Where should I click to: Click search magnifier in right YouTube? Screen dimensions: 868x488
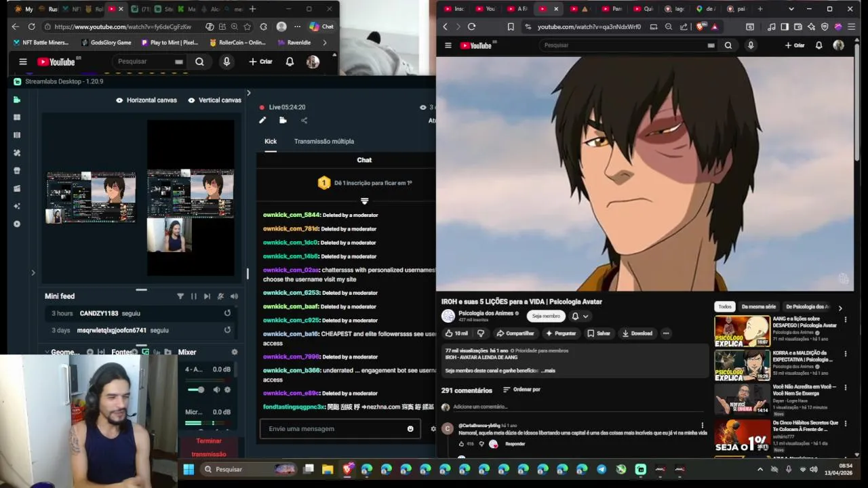point(728,45)
